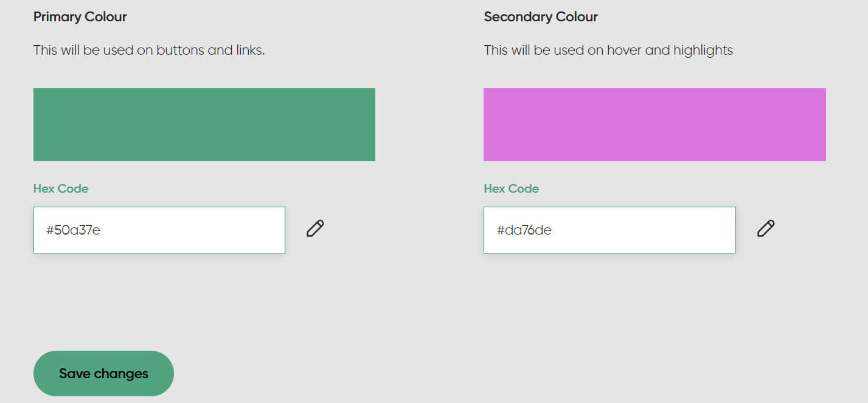
Task: Click the pencil icon beside the primary hex code
Action: tap(315, 229)
